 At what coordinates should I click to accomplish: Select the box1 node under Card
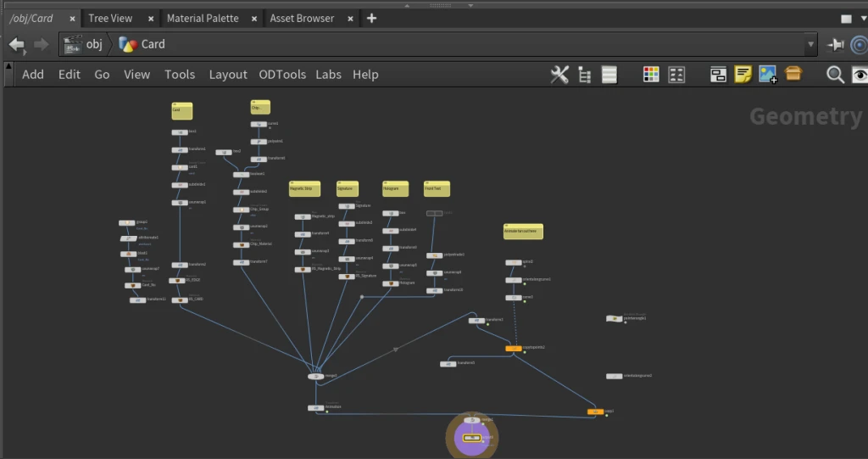[x=180, y=132]
